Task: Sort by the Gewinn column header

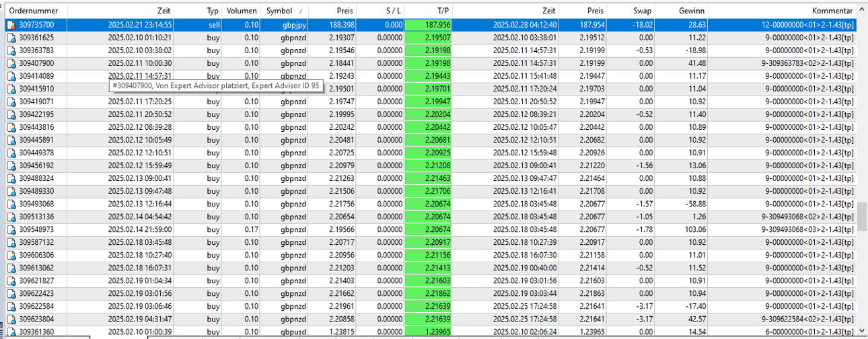Action: coord(681,11)
